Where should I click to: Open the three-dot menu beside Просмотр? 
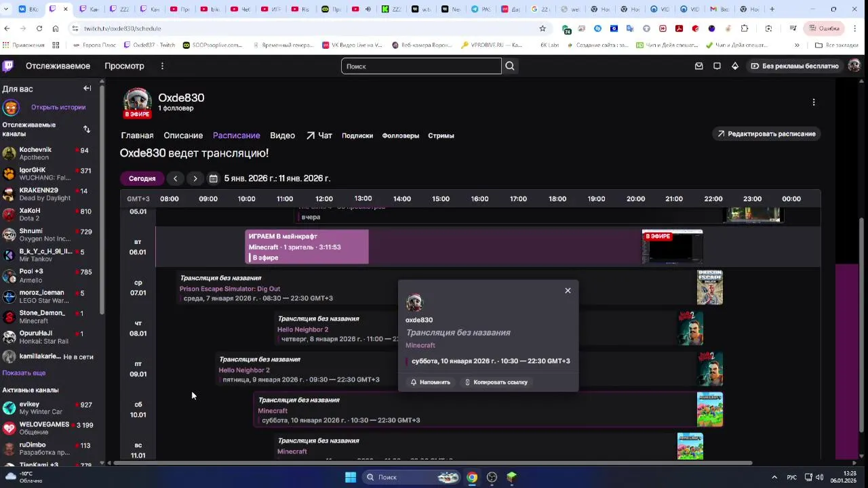[x=162, y=66]
